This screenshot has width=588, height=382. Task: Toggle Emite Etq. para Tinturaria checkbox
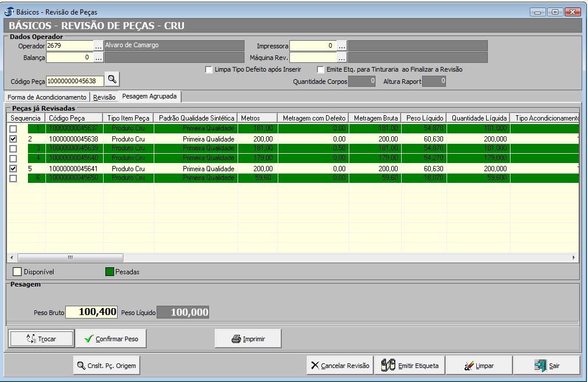(321, 69)
